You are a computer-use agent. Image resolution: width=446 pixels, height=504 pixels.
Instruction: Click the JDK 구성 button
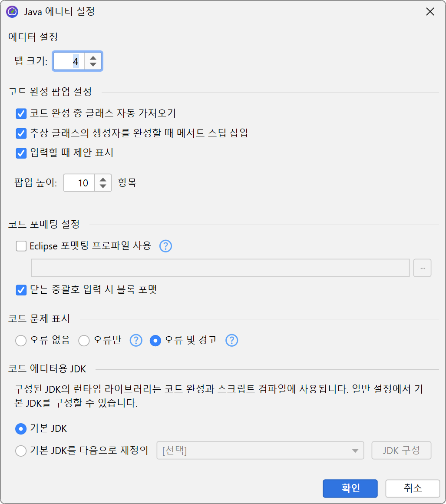pos(401,451)
